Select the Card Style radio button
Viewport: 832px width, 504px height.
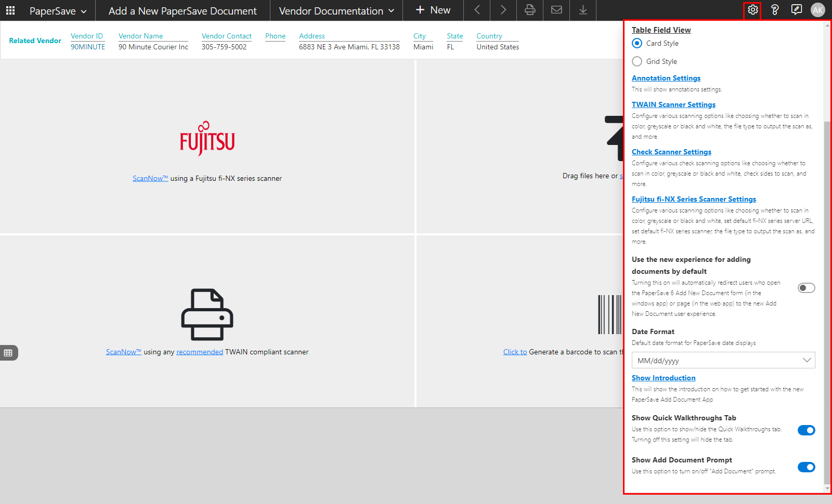637,43
